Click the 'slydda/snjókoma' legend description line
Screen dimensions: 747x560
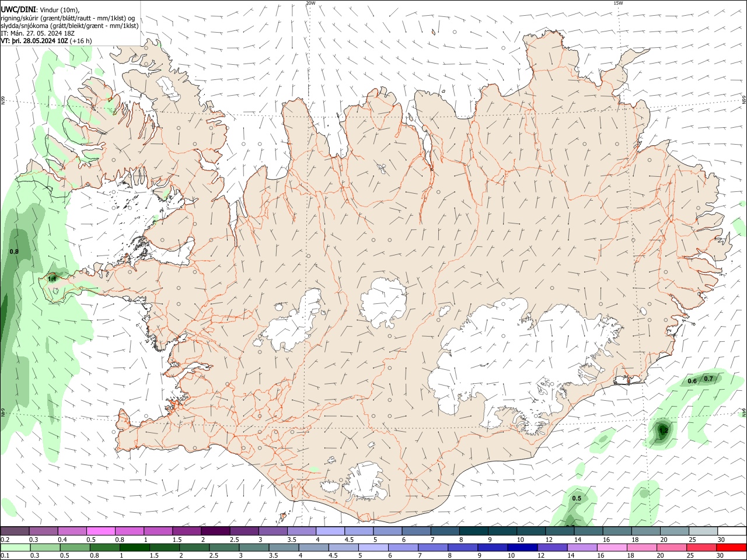pyautogui.click(x=69, y=25)
